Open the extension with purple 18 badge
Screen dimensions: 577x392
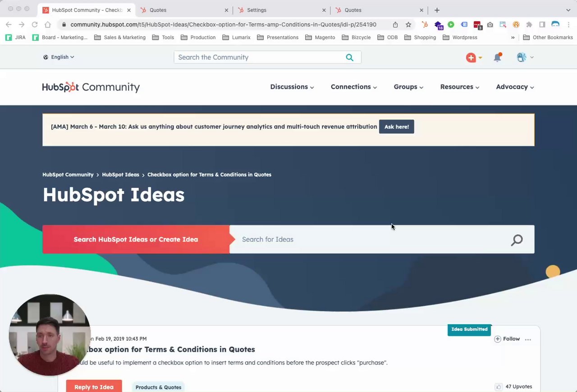point(438,25)
